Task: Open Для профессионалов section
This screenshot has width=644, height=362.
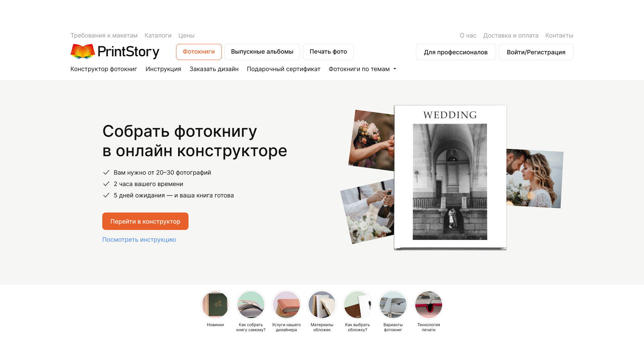Action: pos(456,52)
